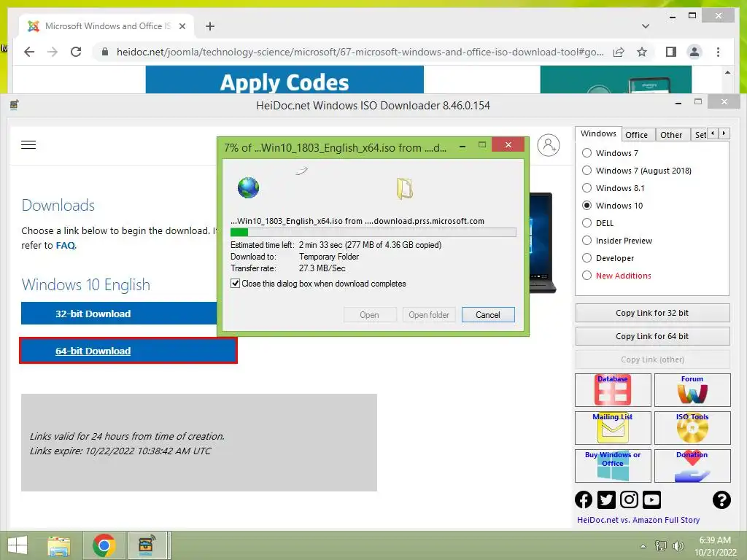747x560 pixels.
Task: Select Windows 7 (August 2018) option
Action: coord(587,171)
